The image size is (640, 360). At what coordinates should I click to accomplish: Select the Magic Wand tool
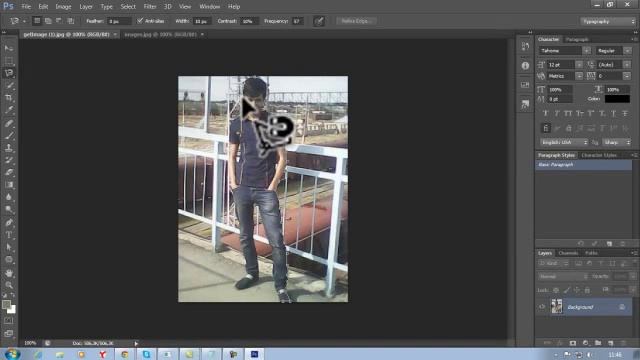coord(9,86)
